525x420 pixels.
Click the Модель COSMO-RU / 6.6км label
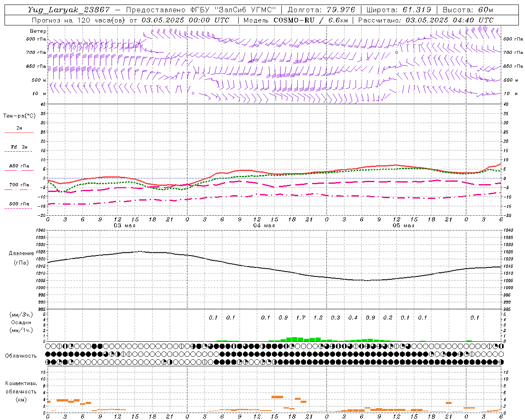(295, 20)
